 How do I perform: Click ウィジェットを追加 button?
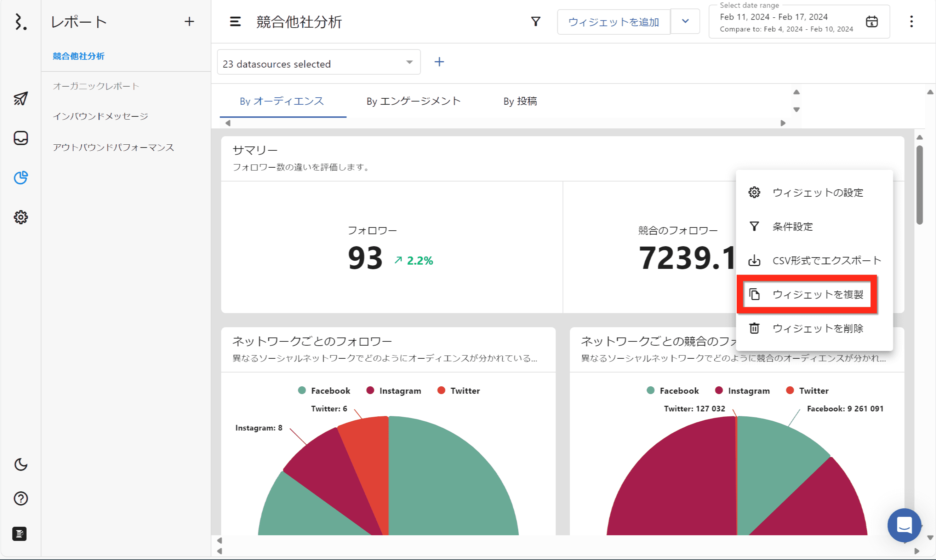point(613,22)
